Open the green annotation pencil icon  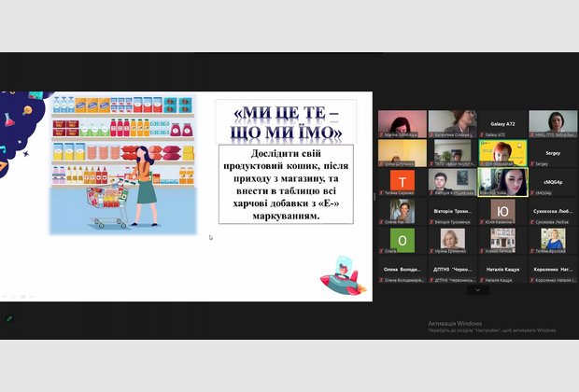click(9, 318)
